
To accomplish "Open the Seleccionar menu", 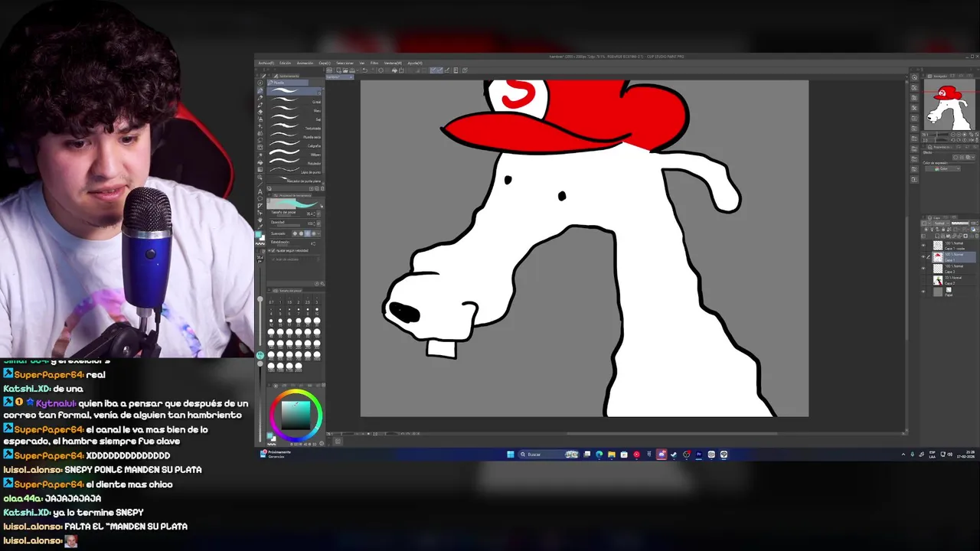I will pyautogui.click(x=345, y=63).
